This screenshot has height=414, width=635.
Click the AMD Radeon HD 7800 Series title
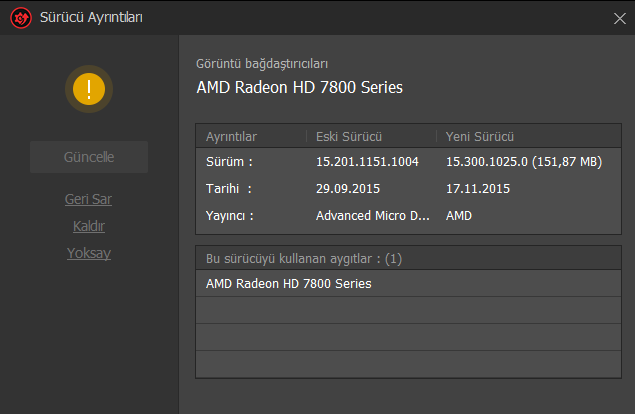pyautogui.click(x=300, y=87)
